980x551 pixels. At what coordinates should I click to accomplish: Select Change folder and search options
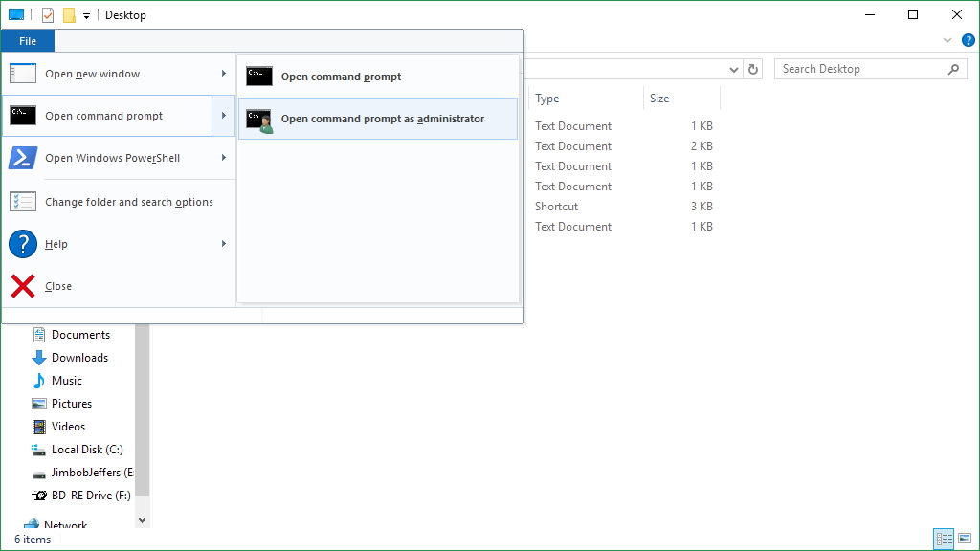[x=119, y=202]
